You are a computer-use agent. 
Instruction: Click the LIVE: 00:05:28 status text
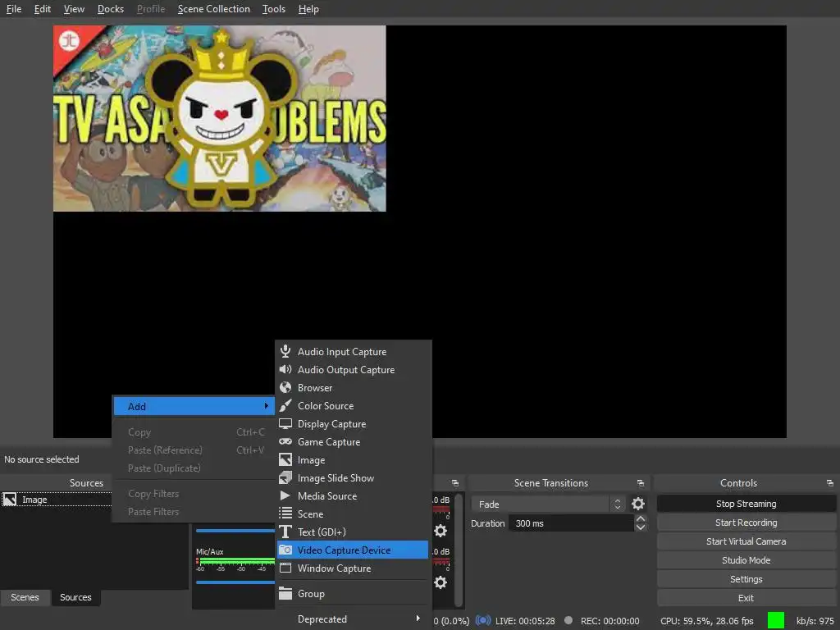[525, 621]
